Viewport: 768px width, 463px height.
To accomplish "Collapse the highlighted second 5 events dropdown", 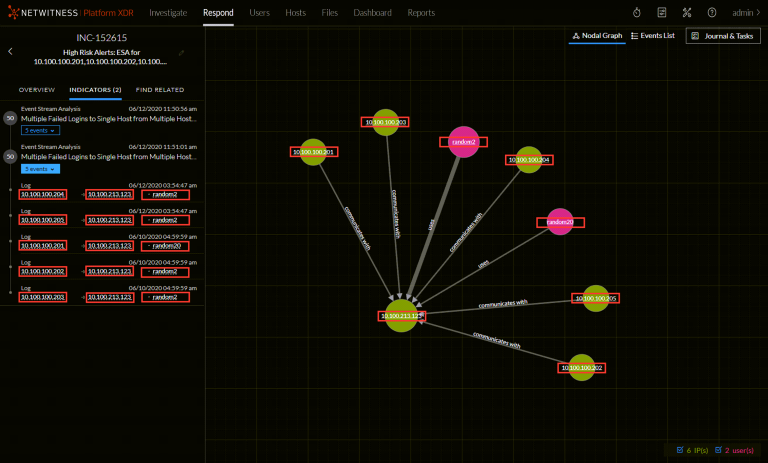I will (x=41, y=168).
